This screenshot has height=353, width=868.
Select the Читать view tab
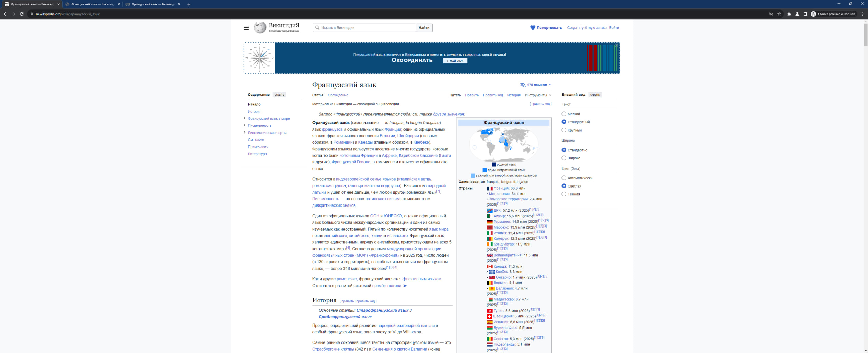point(455,95)
